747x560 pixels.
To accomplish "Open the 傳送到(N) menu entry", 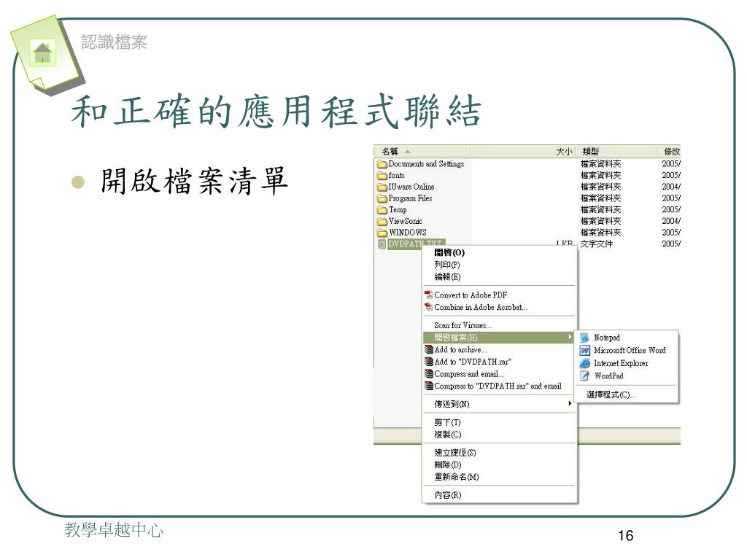I will click(499, 404).
